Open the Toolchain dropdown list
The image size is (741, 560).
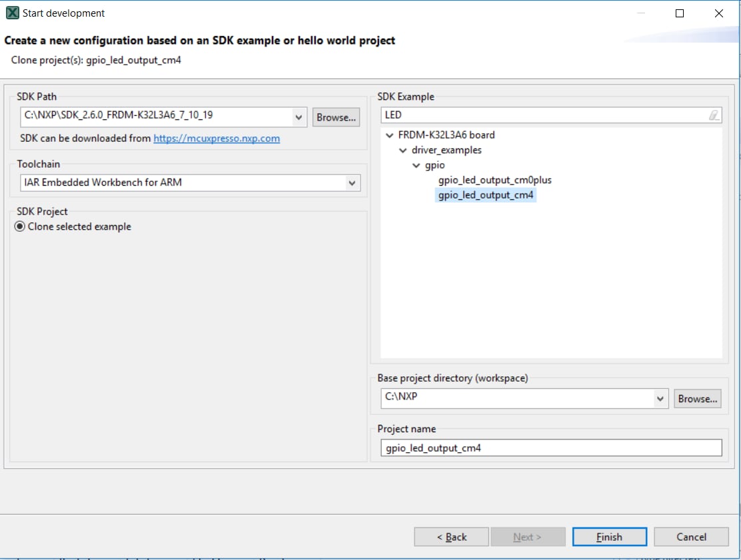[x=351, y=182]
